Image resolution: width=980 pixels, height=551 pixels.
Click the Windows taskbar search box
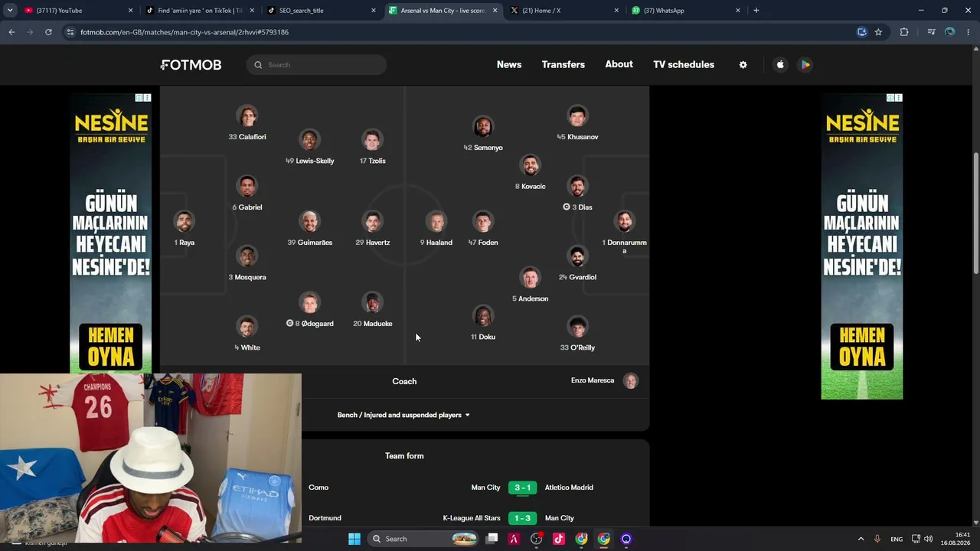(x=422, y=539)
